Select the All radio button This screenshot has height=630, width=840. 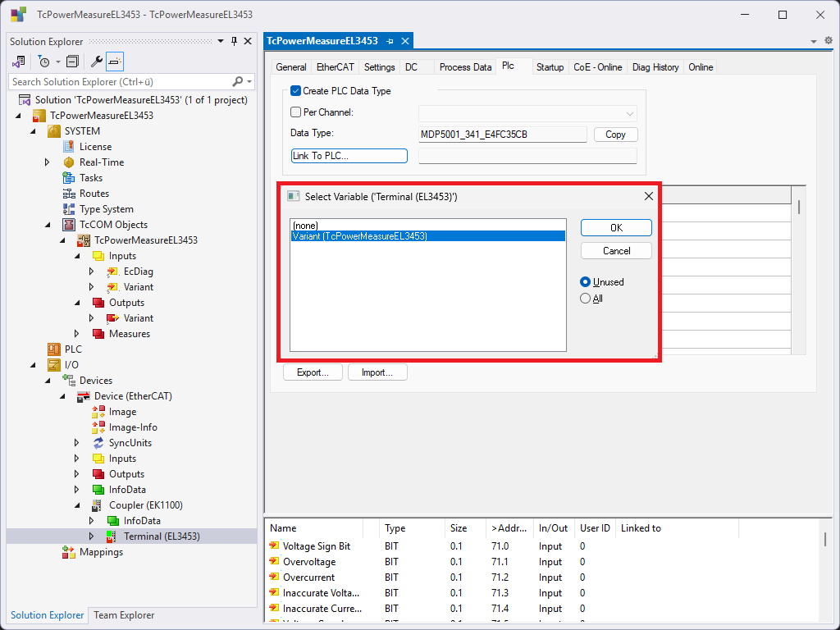586,299
